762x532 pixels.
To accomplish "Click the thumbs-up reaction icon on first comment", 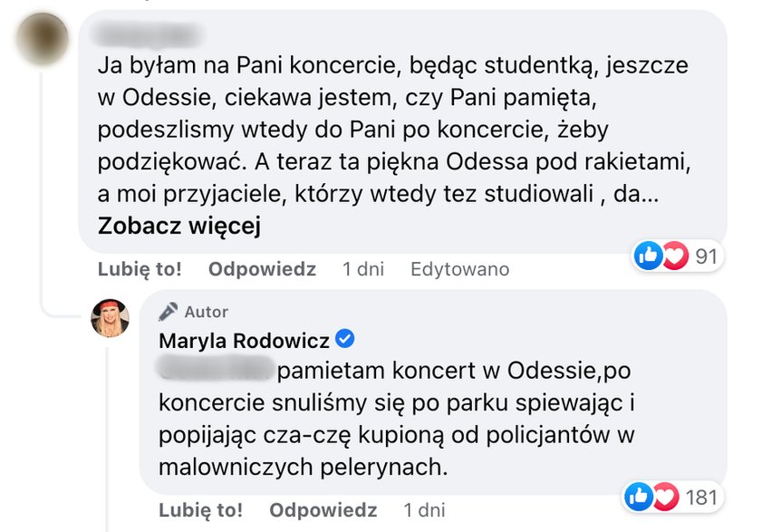I will point(649,256).
